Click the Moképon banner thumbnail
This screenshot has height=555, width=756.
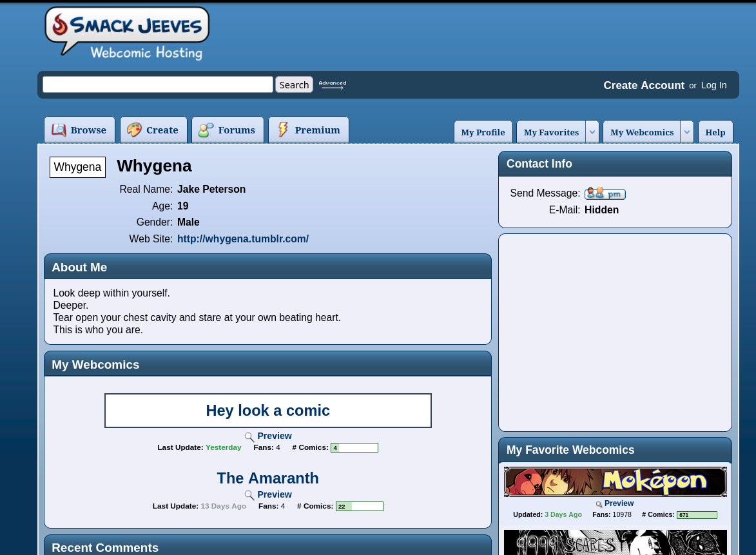tap(615, 482)
